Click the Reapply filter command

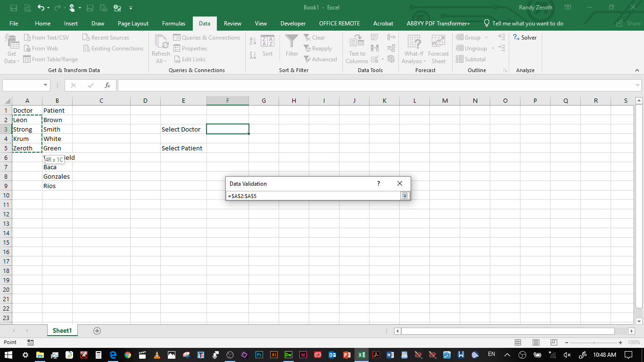click(318, 49)
